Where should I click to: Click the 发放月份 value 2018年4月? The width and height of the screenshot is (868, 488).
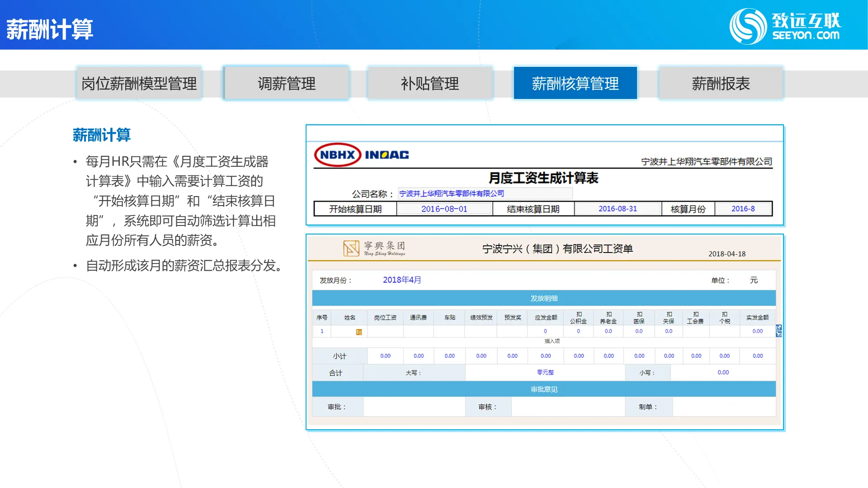click(x=402, y=280)
